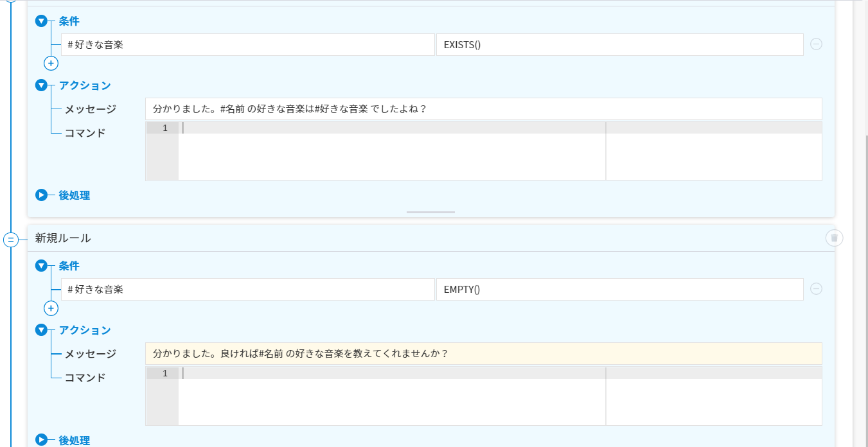Click #好きな音楽 field in the EMPTY() row

[x=248, y=290]
